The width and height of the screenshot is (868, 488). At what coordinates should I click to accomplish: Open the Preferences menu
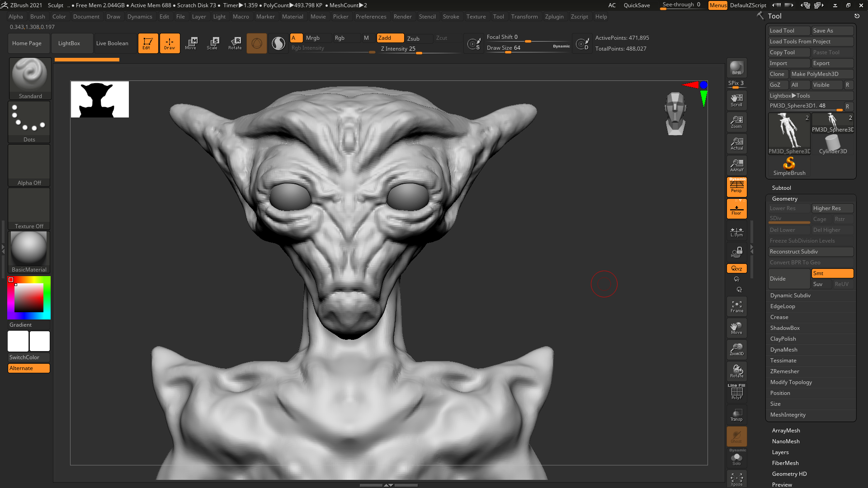pos(371,17)
